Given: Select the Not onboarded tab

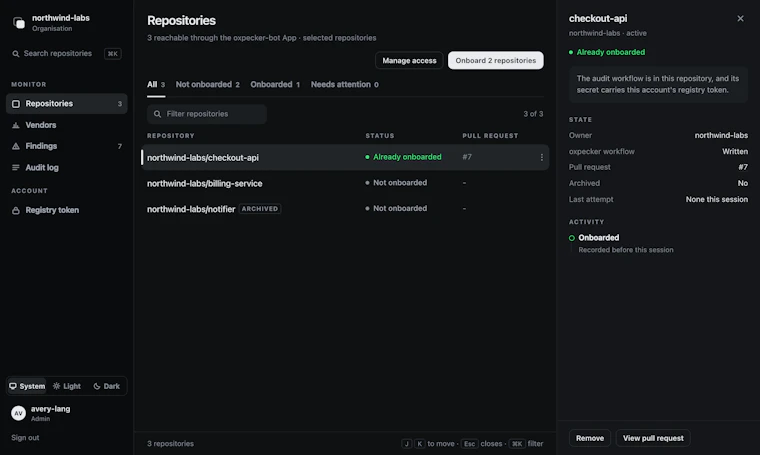Looking at the screenshot, I should pyautogui.click(x=207, y=85).
